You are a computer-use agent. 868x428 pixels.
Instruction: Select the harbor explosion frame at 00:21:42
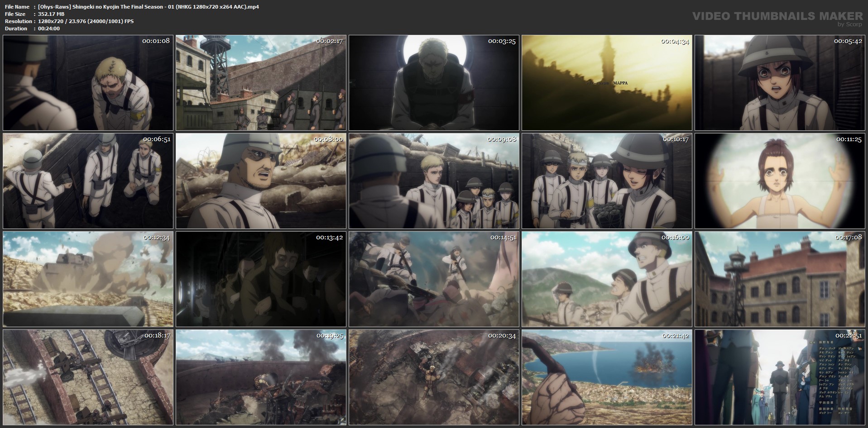(x=607, y=377)
